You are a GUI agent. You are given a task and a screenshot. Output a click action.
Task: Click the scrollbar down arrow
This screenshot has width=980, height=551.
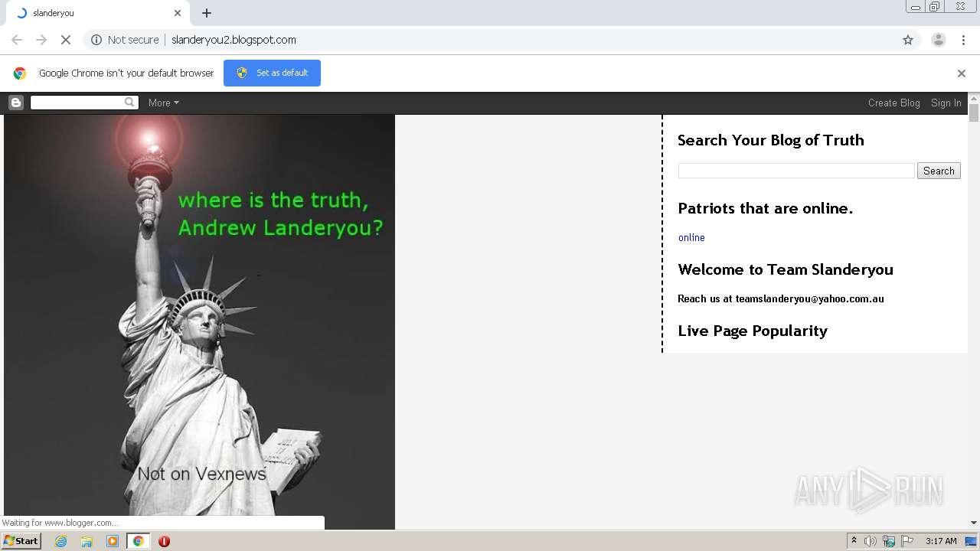pos(974,523)
